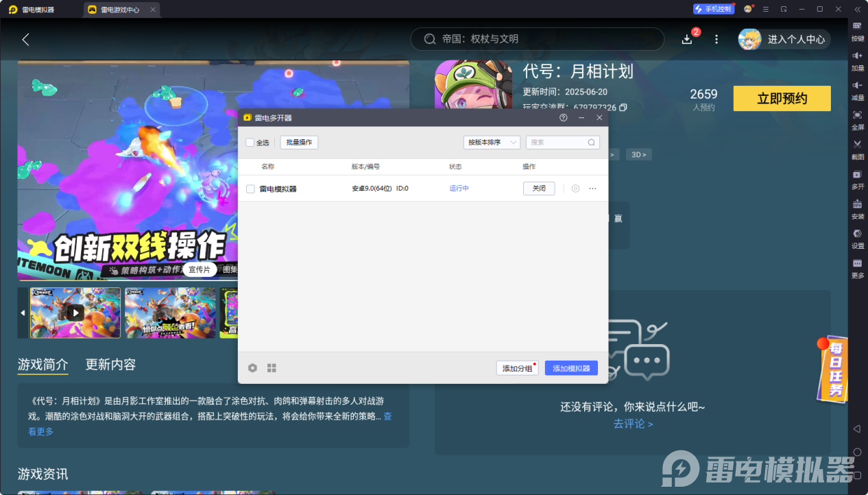Open 安装 APK install sidebar icon
Screen dimensions: 868x495
coord(857,208)
